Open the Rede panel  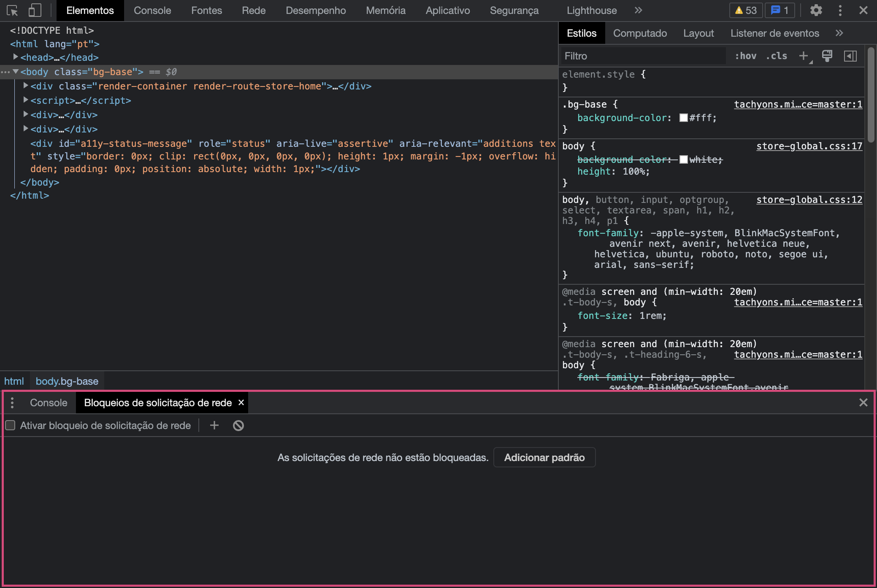pos(253,10)
